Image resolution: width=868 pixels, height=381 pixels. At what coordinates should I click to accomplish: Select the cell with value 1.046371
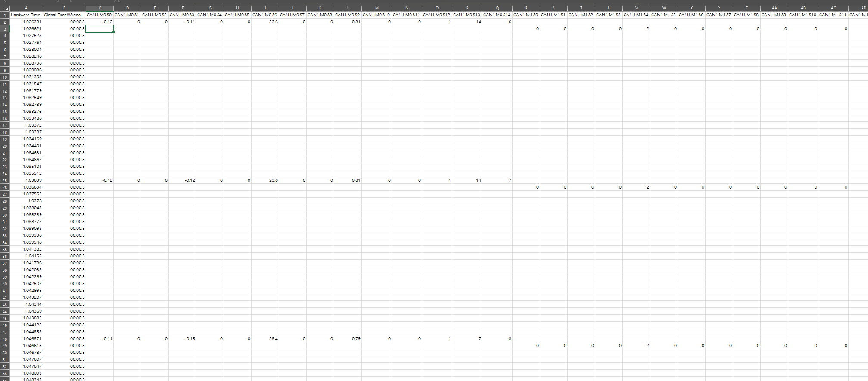coord(26,339)
